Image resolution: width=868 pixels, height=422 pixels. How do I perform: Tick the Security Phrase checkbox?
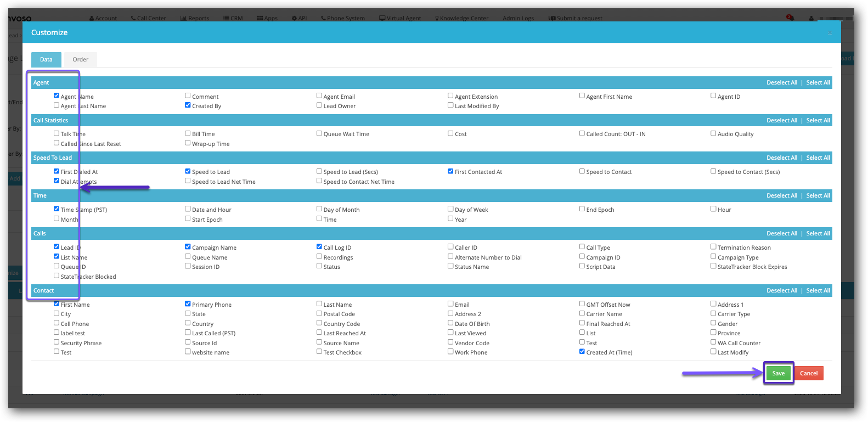click(x=57, y=342)
